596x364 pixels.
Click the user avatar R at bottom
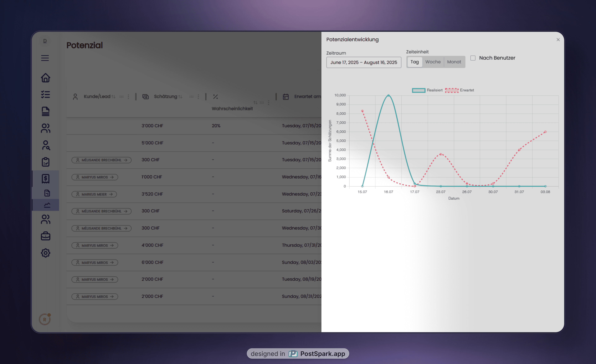(x=45, y=319)
